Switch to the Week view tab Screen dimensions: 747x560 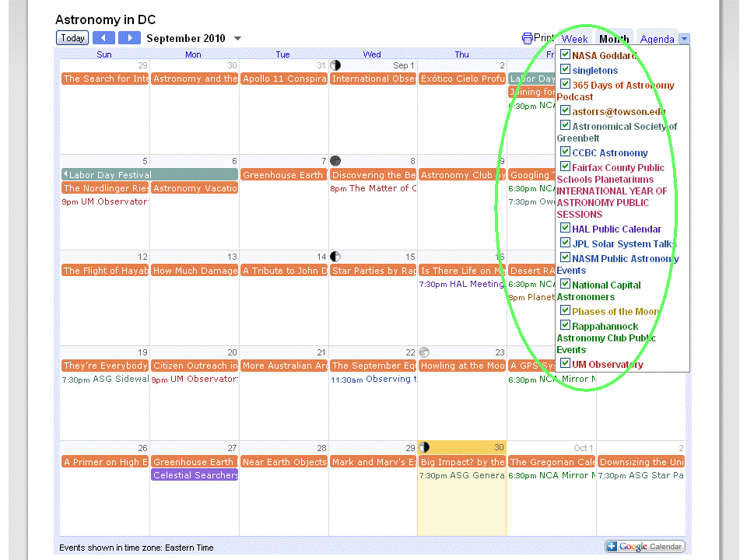coord(574,39)
